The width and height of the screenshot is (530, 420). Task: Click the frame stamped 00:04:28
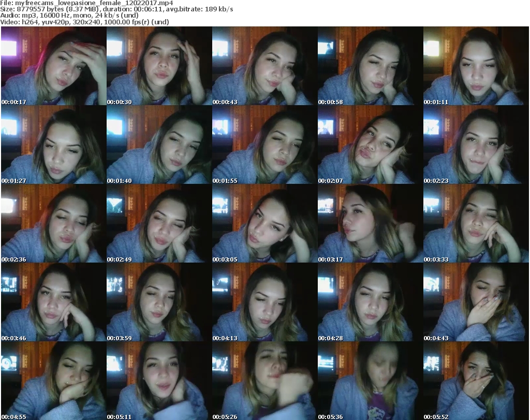tap(370, 302)
